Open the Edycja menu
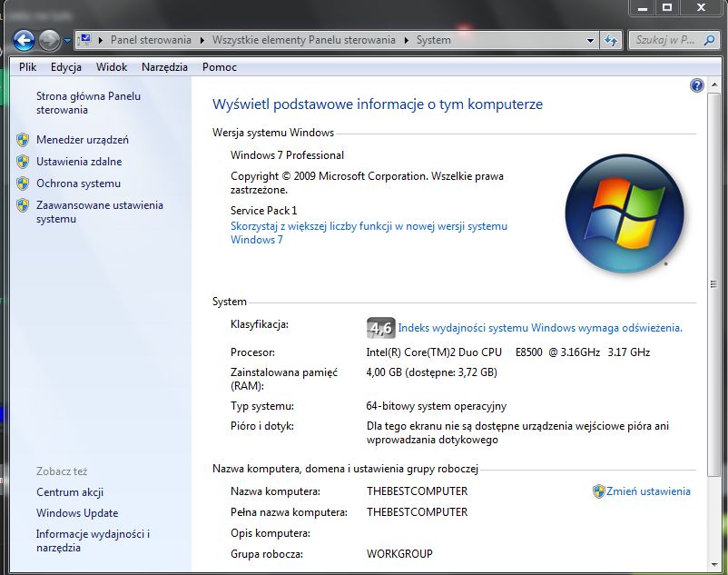 point(66,67)
